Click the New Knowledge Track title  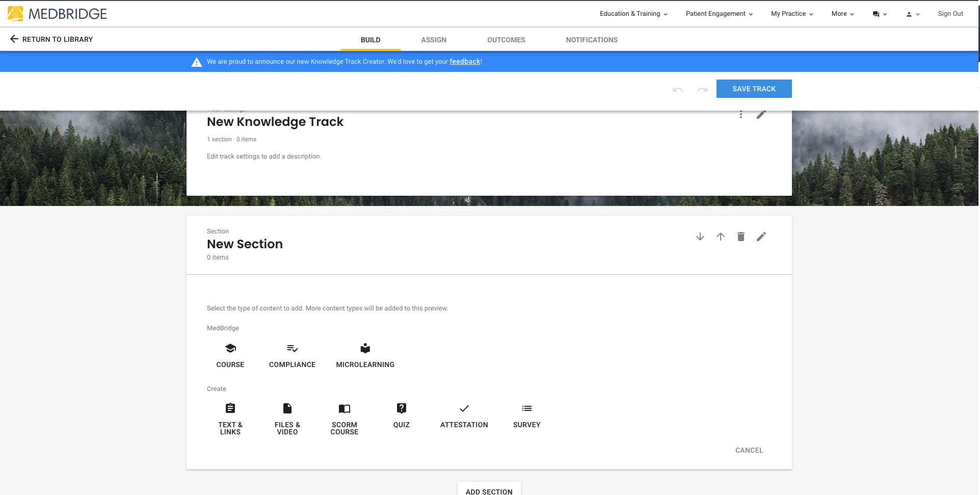coord(275,122)
